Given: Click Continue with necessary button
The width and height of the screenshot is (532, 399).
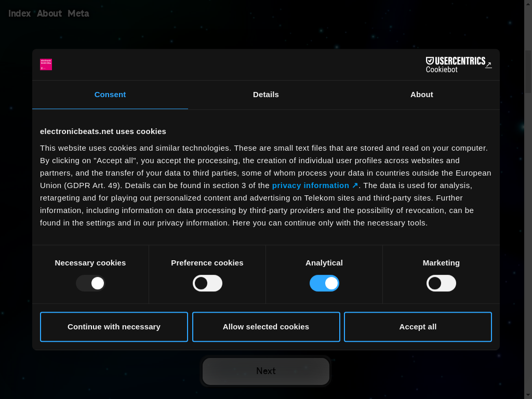Looking at the screenshot, I should 114,327.
